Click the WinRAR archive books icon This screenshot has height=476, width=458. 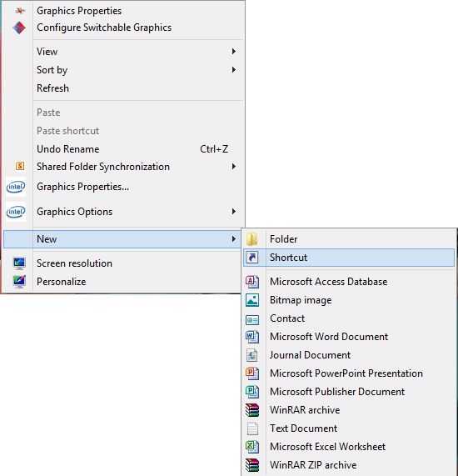pyautogui.click(x=252, y=410)
